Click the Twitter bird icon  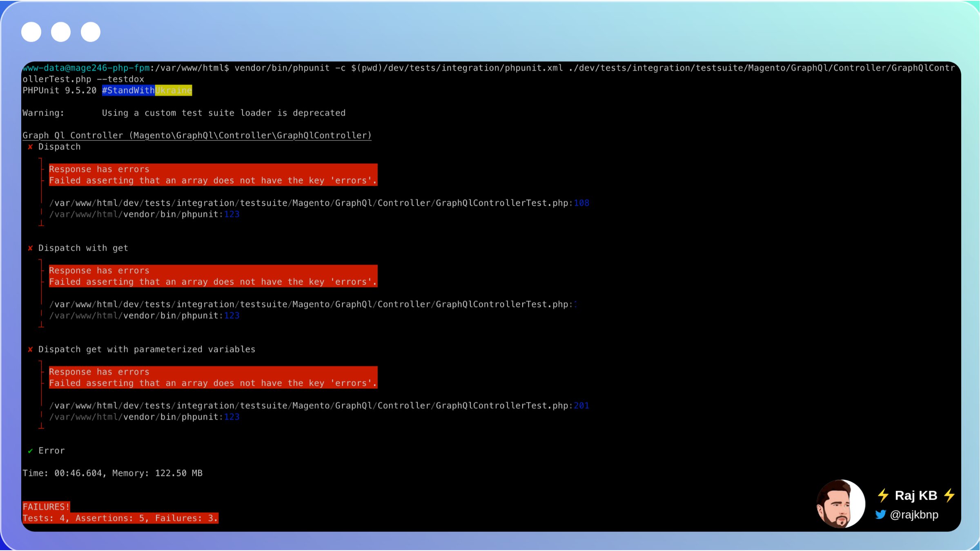[x=881, y=514]
